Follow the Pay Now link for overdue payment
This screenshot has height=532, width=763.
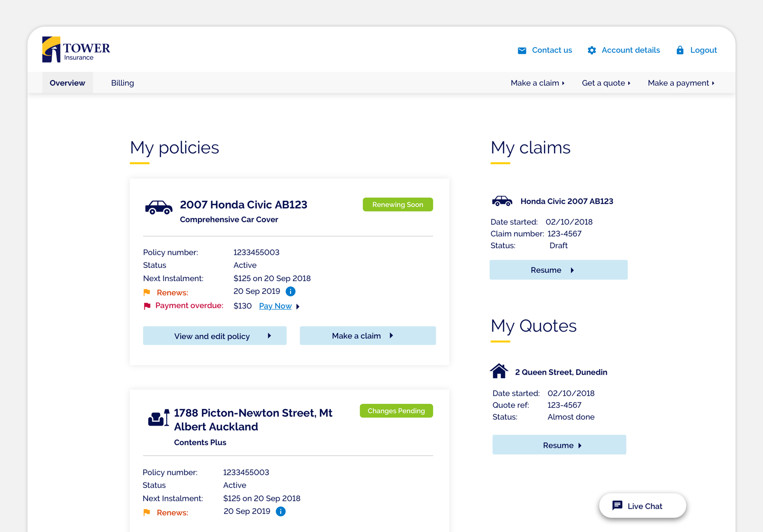click(275, 306)
